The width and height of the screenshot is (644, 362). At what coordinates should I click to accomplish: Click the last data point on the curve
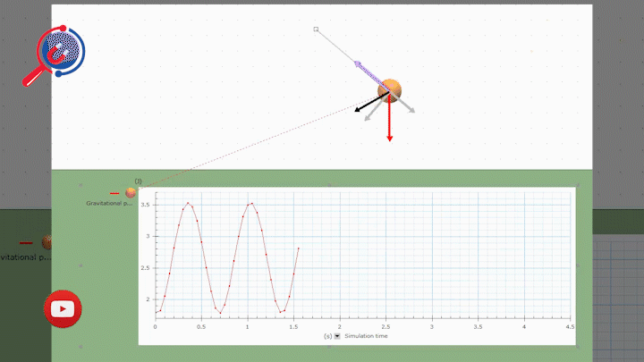(298, 248)
